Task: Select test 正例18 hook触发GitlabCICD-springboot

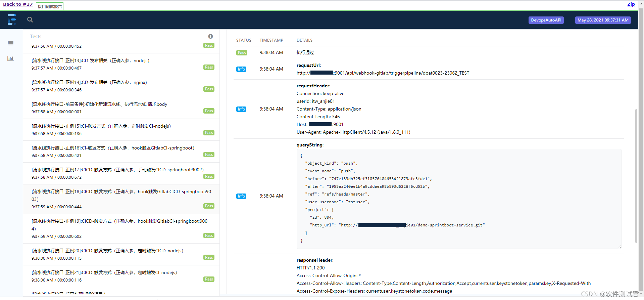Action: click(x=121, y=199)
